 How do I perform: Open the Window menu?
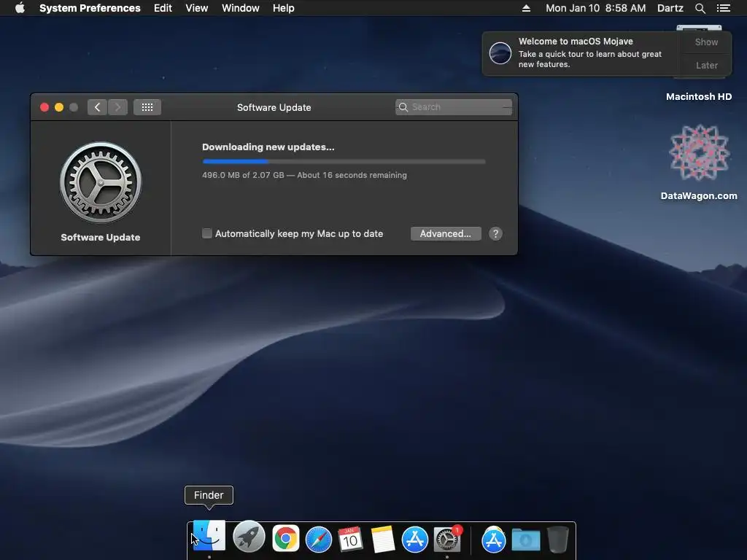click(241, 8)
